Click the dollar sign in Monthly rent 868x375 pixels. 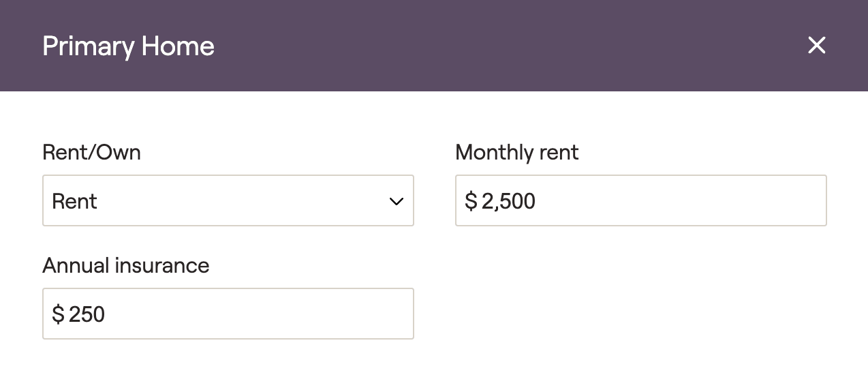click(471, 201)
